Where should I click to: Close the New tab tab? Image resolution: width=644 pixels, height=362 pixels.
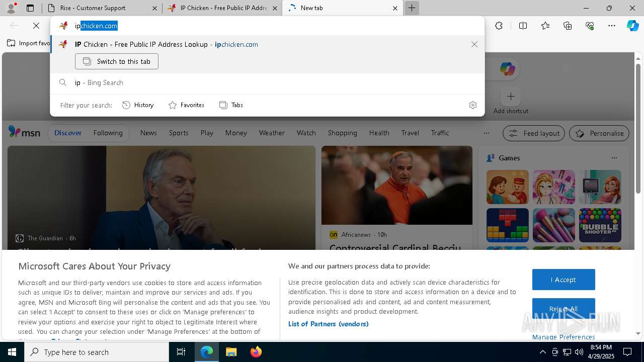(395, 8)
